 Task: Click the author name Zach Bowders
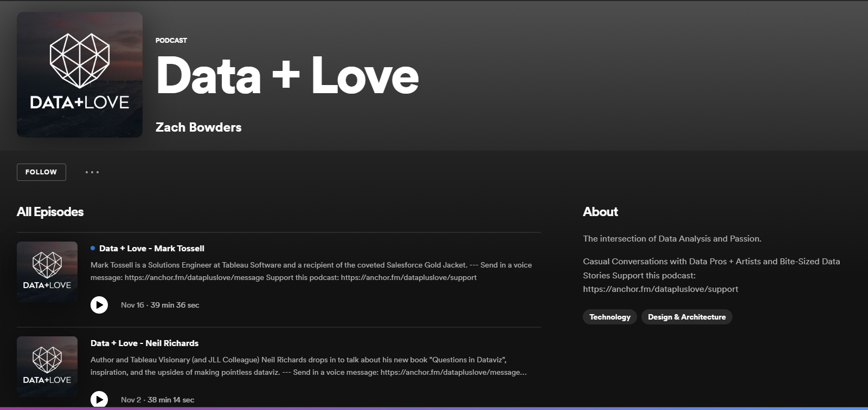coord(198,127)
